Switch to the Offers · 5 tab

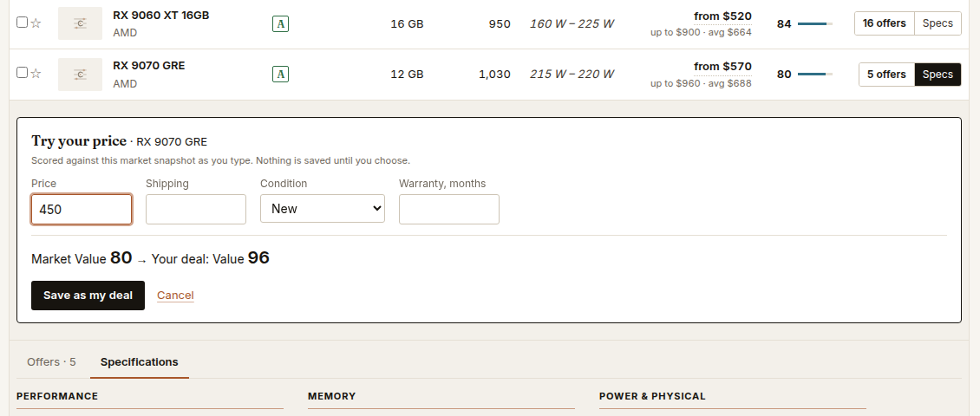(51, 362)
